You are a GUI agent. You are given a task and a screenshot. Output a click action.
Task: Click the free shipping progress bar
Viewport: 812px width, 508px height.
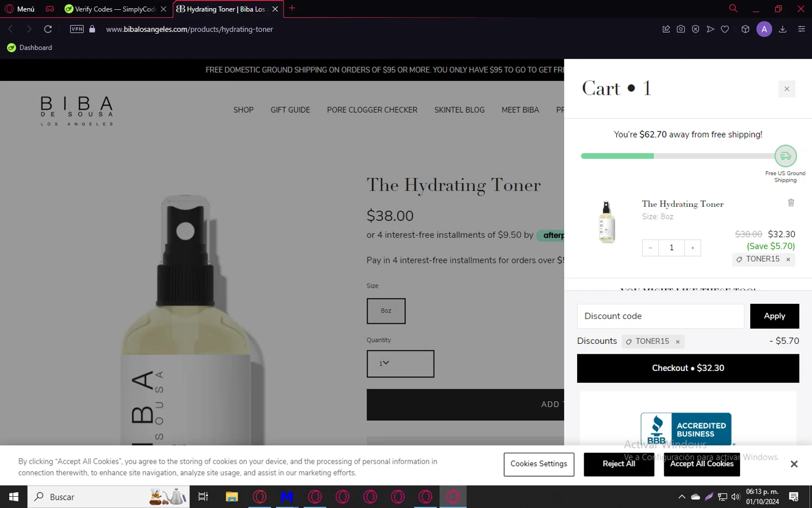[677, 156]
